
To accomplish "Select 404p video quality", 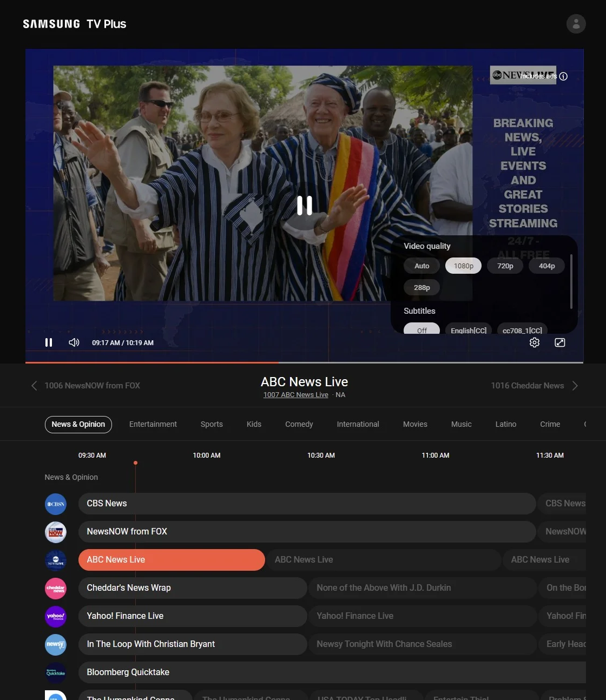I will pos(547,266).
